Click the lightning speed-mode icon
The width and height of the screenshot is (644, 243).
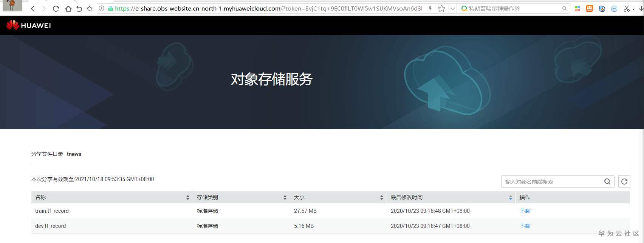430,8
